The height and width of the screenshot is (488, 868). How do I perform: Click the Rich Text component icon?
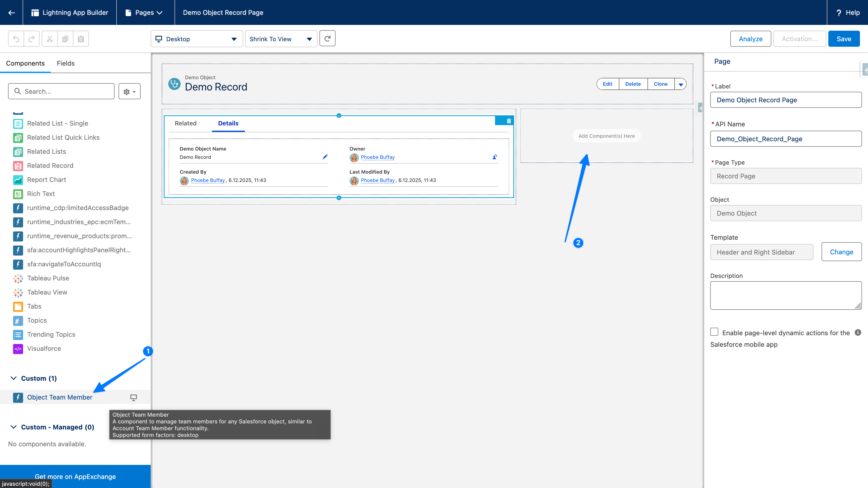18,194
